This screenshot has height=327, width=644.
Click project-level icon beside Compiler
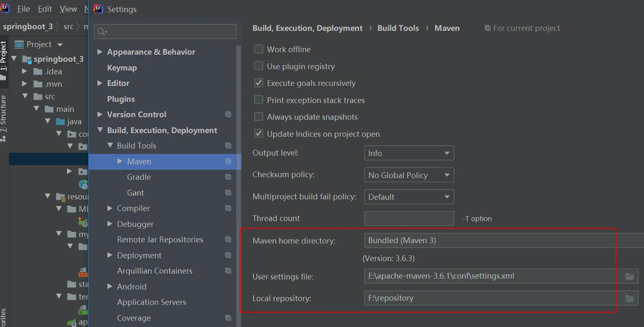coord(228,208)
